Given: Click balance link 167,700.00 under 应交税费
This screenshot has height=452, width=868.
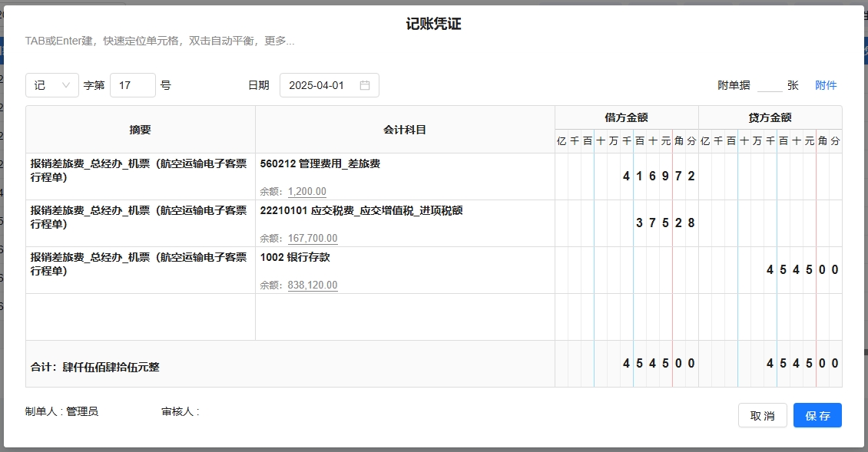Looking at the screenshot, I should coord(312,239).
